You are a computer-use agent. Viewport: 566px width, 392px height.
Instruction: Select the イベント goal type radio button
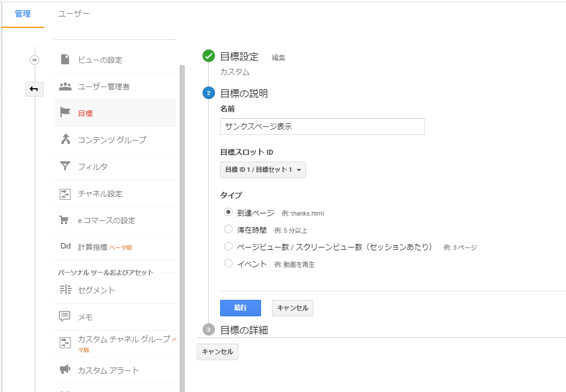click(228, 263)
